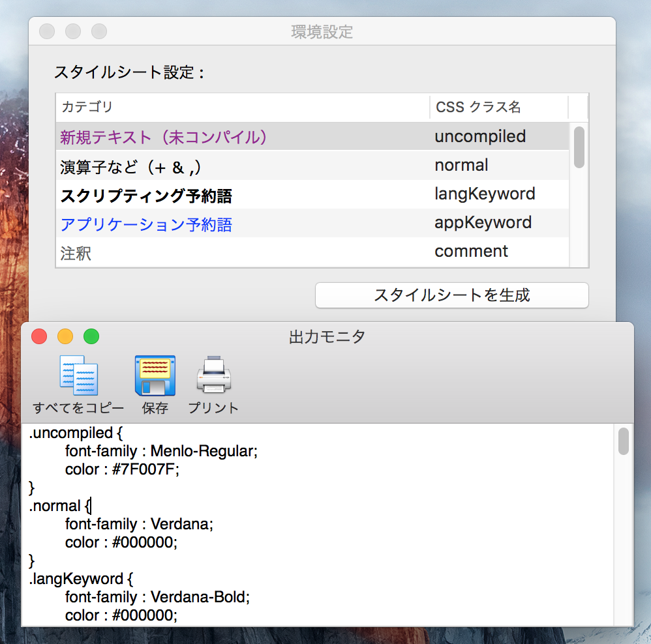Click the comment CSS class cell
Image resolution: width=651 pixels, height=644 pixels.
point(471,251)
